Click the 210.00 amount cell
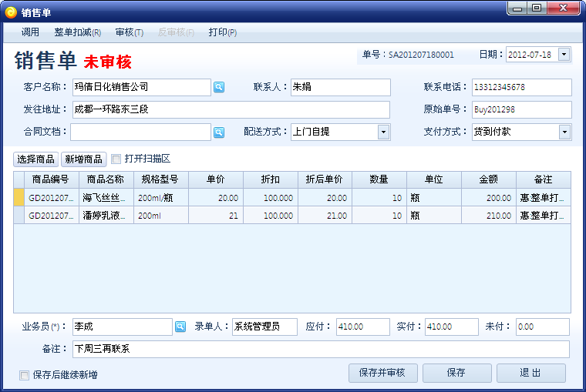586x392 pixels. (x=489, y=216)
